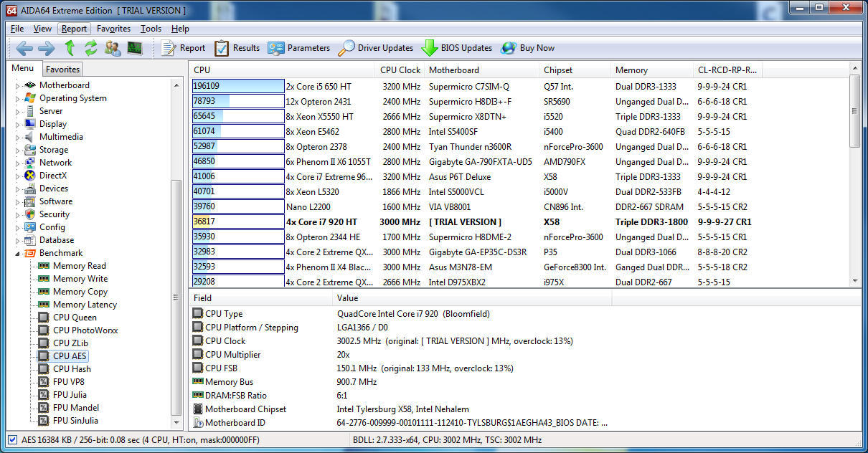The height and width of the screenshot is (453, 868).
Task: Expand the Display tree node
Action: 18,124
